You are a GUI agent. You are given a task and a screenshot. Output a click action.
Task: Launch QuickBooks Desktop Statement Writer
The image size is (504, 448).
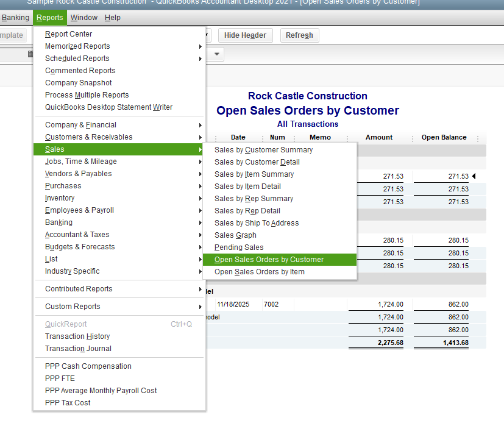(x=119, y=107)
